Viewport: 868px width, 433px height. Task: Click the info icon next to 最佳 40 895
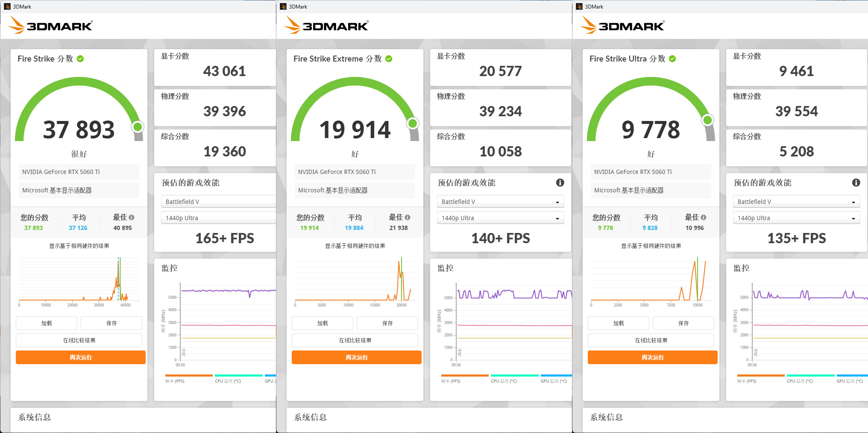click(132, 217)
